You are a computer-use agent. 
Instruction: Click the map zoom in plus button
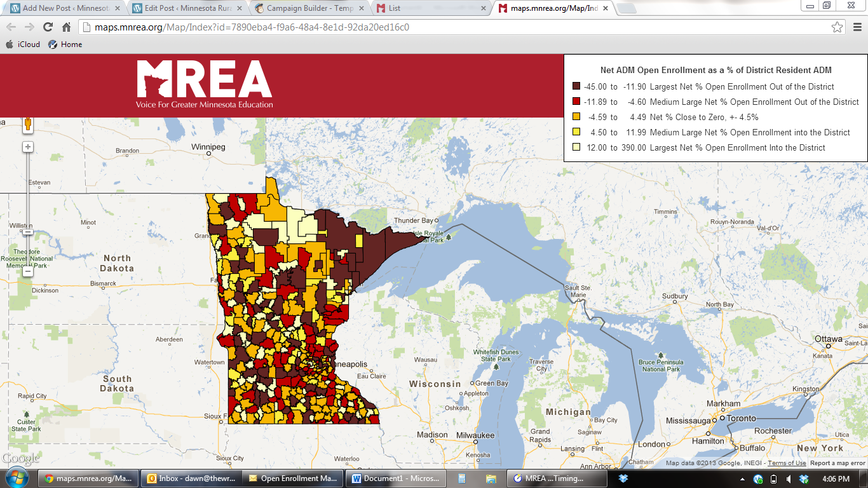(28, 147)
